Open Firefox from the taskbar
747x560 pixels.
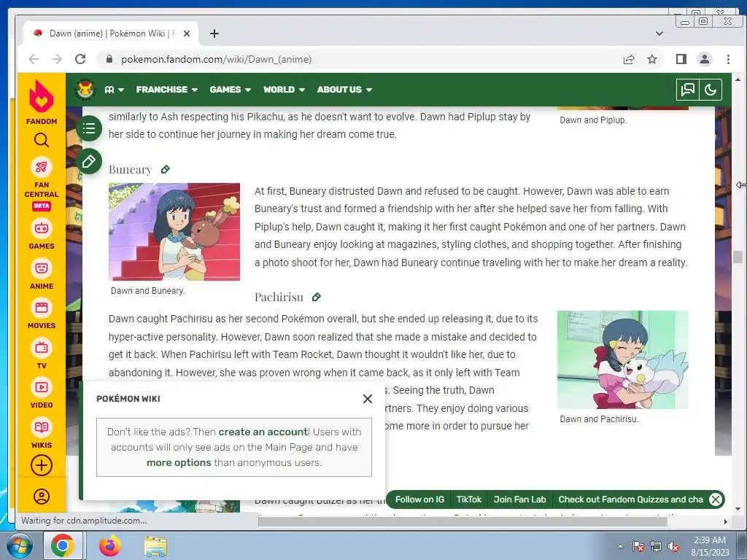pos(110,546)
